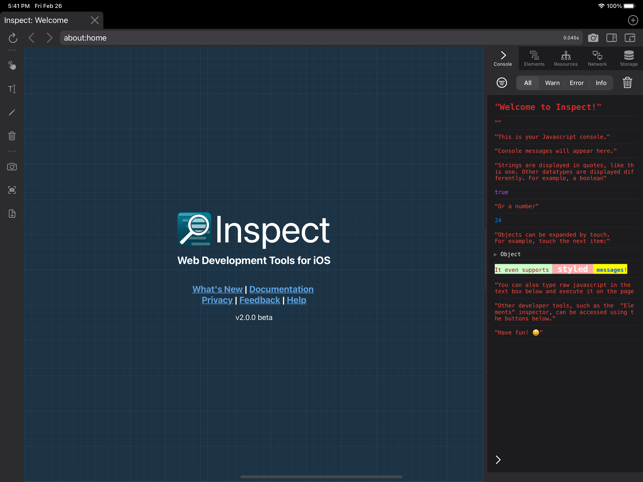Click the "Welcome to Inspect!" console message
The width and height of the screenshot is (643, 482).
(x=548, y=107)
